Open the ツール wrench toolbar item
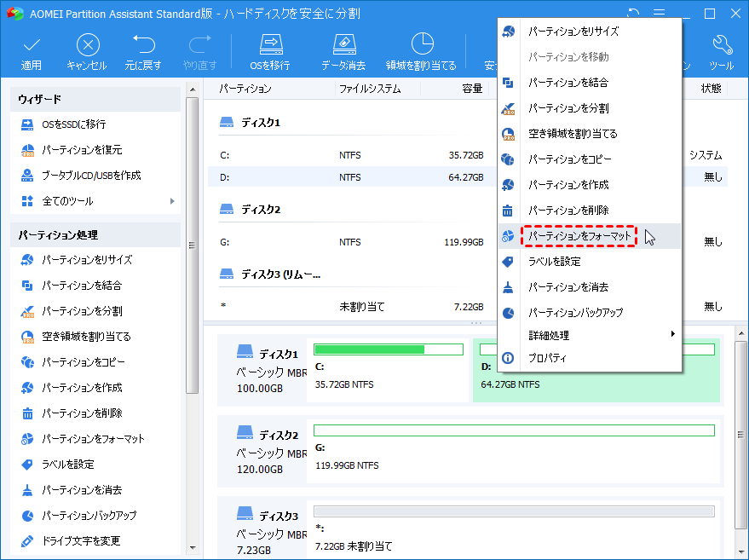The width and height of the screenshot is (749, 560). [x=721, y=53]
